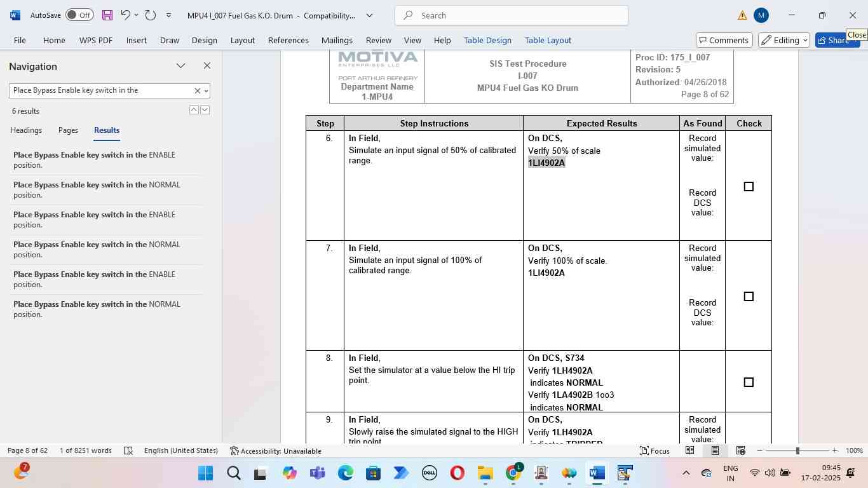Image resolution: width=868 pixels, height=488 pixels.
Task: Close the Navigation pane
Action: [207, 65]
